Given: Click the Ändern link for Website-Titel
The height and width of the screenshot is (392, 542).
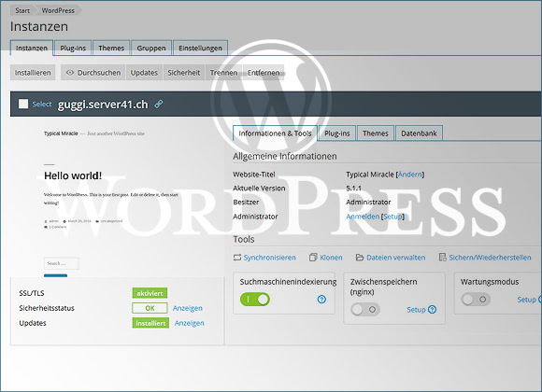Looking at the screenshot, I should coord(410,175).
